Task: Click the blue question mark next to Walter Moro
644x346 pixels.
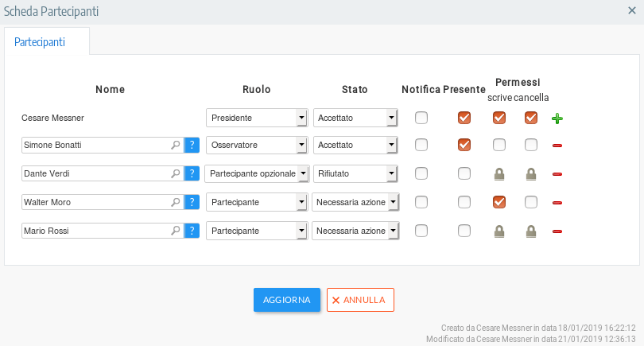Action: [x=192, y=202]
